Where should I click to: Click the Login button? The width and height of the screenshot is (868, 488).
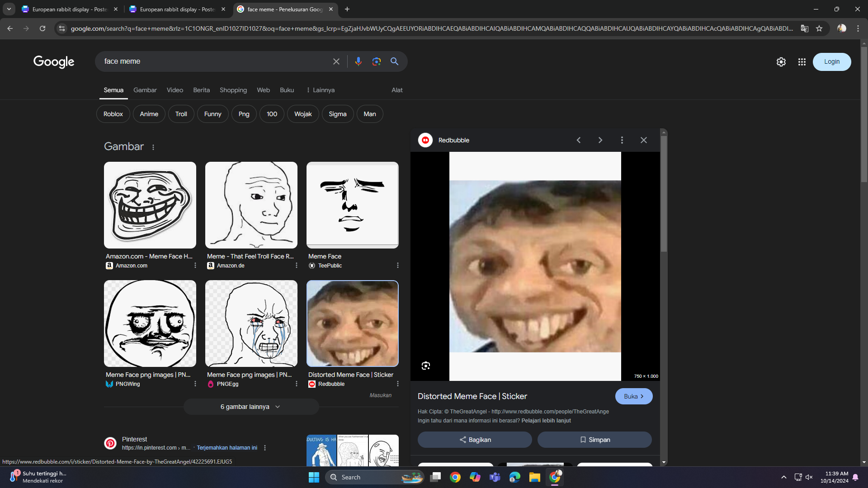coord(831,62)
